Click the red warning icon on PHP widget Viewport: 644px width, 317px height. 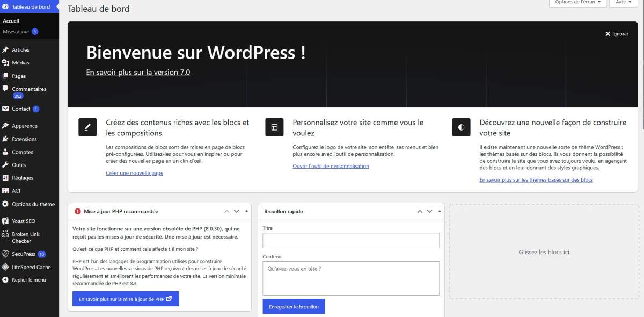coord(78,211)
